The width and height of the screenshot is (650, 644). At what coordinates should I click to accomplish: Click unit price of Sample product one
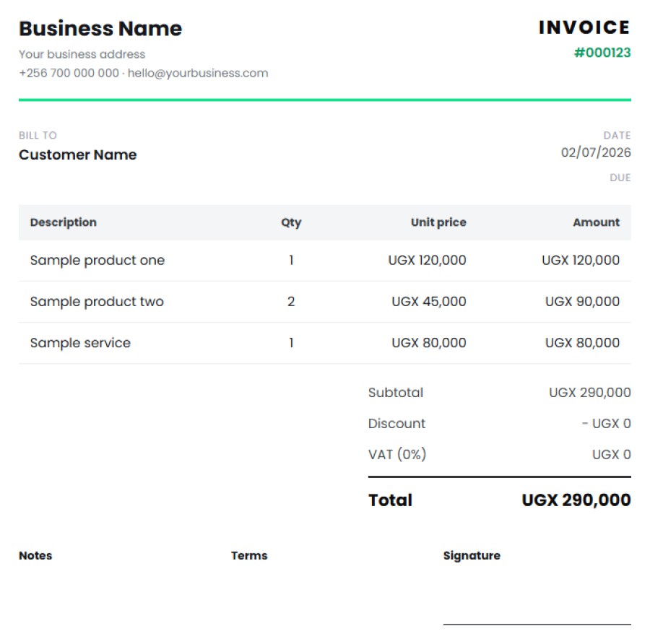click(x=427, y=260)
